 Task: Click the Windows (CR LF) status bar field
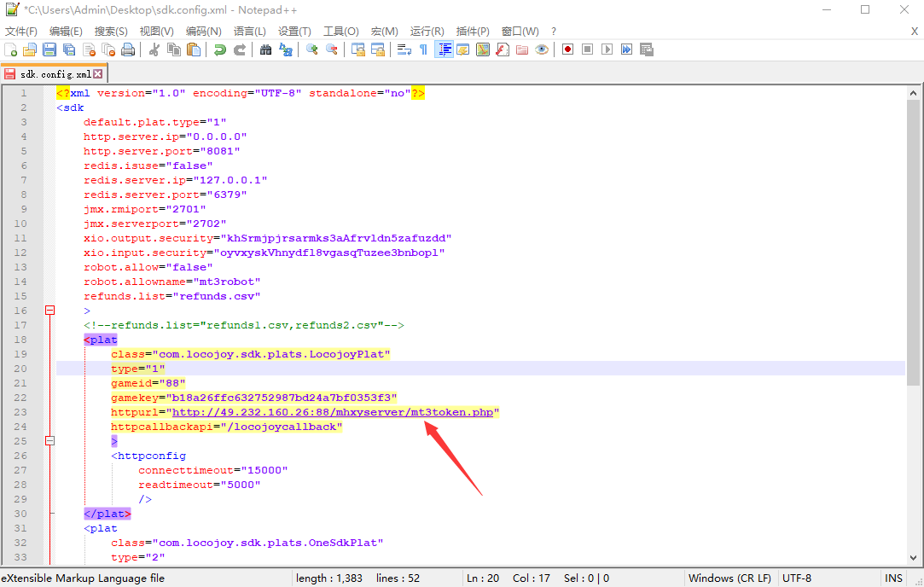coord(728,578)
